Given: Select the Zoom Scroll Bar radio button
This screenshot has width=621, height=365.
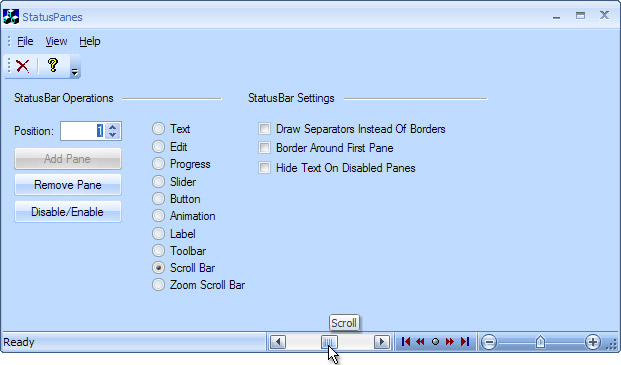Looking at the screenshot, I should pyautogui.click(x=158, y=285).
